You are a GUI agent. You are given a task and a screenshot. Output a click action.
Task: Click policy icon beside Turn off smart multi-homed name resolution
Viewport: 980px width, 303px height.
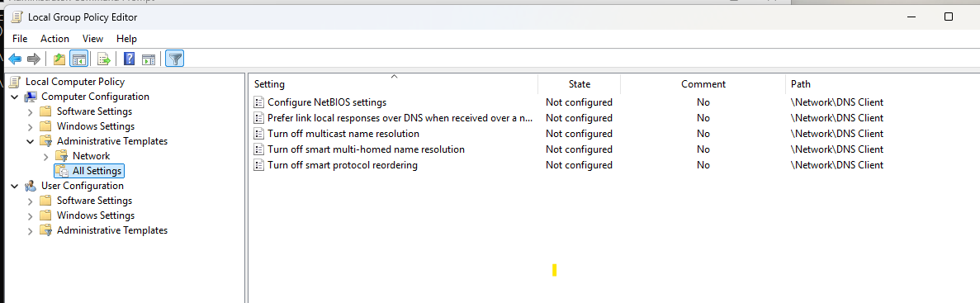point(258,150)
